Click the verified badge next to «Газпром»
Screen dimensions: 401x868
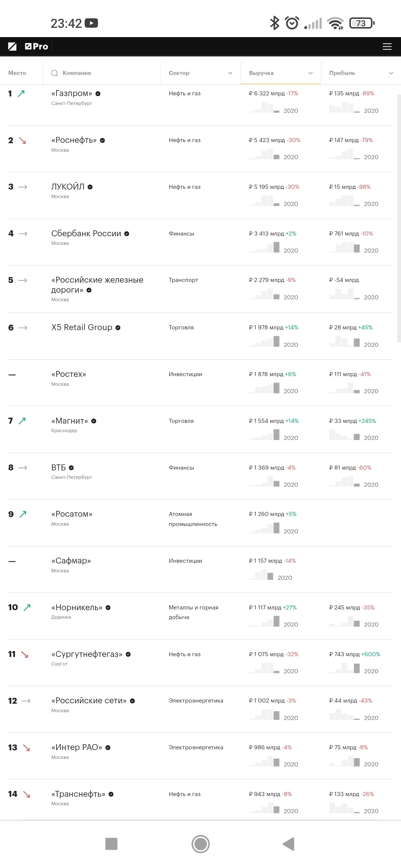98,94
